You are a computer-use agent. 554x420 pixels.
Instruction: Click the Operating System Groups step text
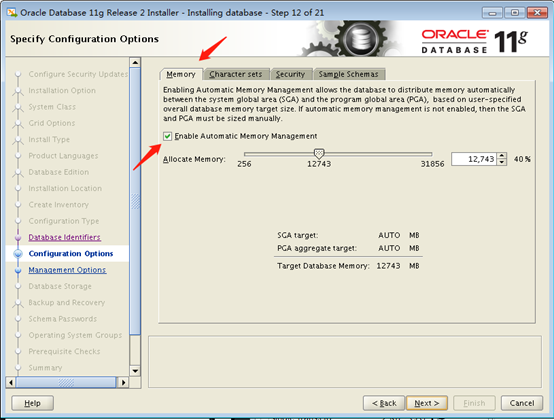(75, 335)
